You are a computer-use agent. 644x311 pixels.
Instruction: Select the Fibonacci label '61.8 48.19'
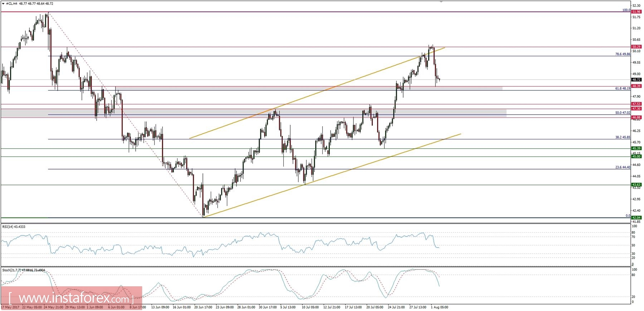(623, 88)
